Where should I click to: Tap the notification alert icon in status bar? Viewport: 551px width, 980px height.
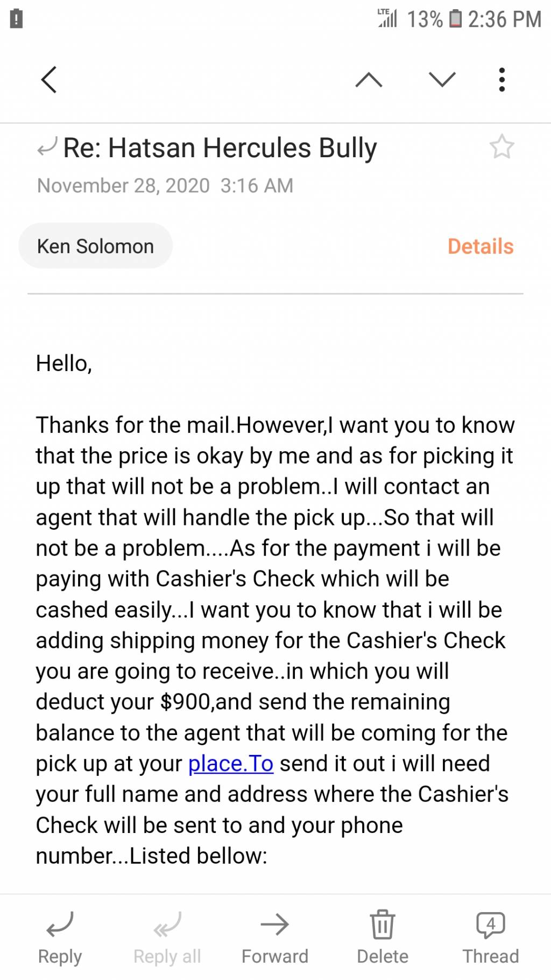(17, 19)
